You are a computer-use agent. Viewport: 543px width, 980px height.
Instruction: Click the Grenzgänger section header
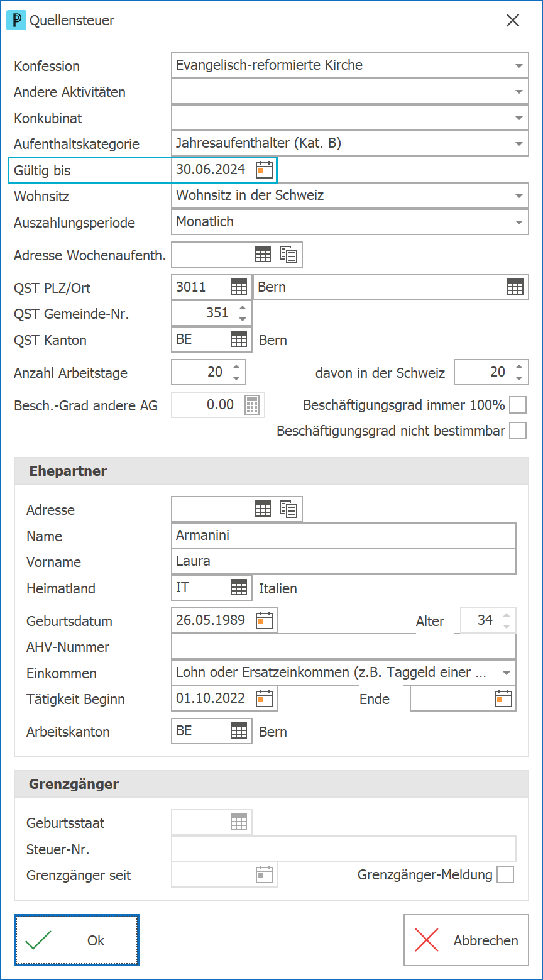click(271, 784)
